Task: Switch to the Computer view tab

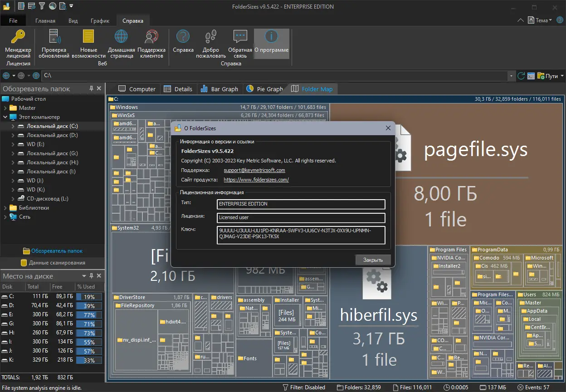Action: [x=137, y=89]
